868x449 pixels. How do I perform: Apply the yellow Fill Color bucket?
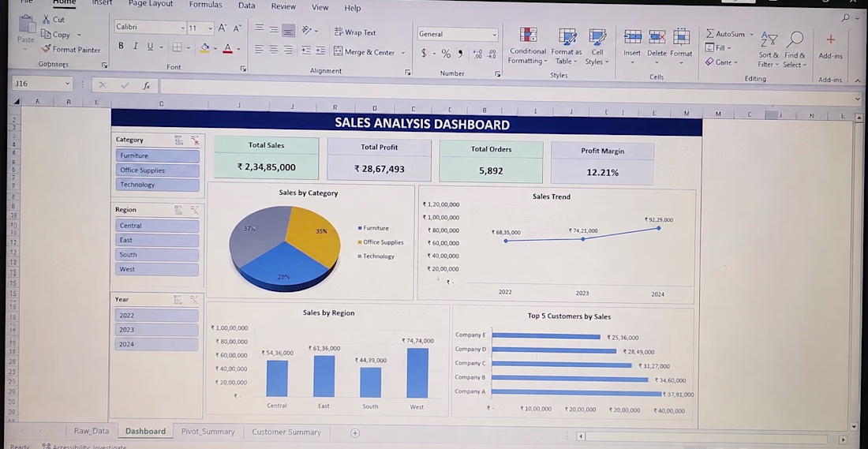[204, 48]
